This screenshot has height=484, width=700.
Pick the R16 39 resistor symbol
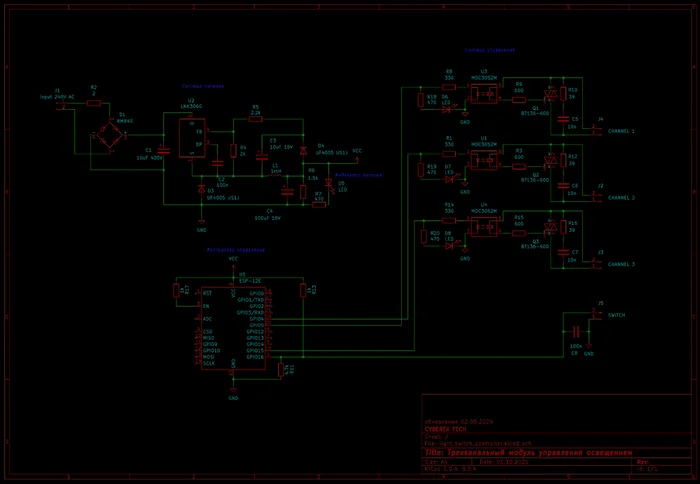[563, 227]
